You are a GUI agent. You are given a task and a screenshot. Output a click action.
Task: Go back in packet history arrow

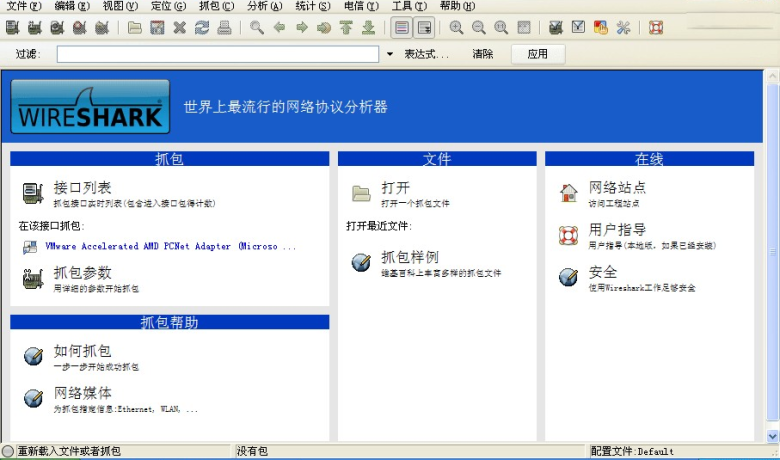tap(280, 27)
